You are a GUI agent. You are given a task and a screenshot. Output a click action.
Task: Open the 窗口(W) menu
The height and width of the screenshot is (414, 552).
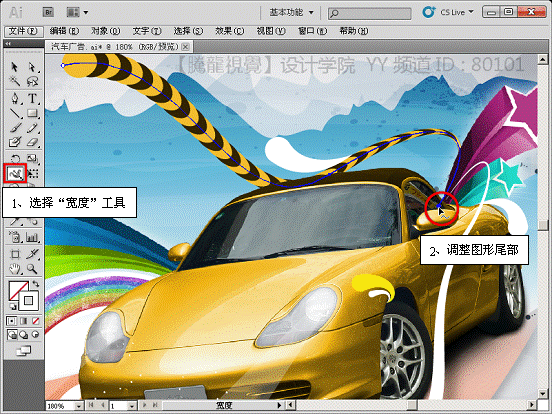(x=312, y=31)
